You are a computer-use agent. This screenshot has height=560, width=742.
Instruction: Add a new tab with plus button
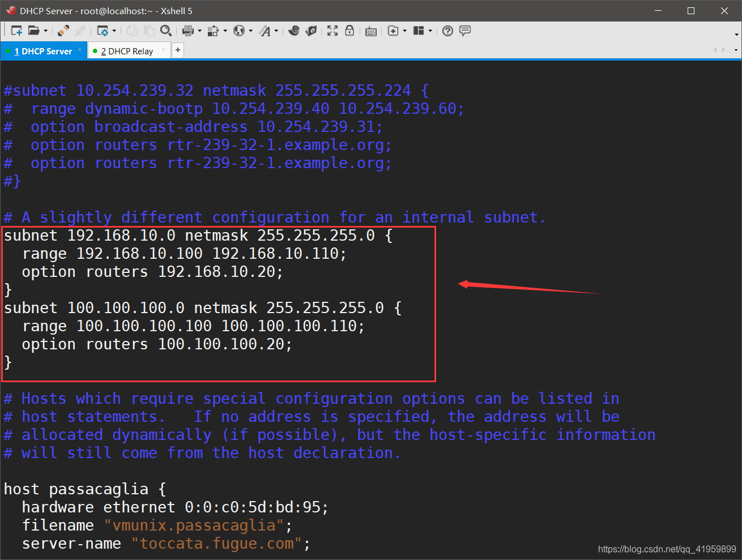point(178,50)
